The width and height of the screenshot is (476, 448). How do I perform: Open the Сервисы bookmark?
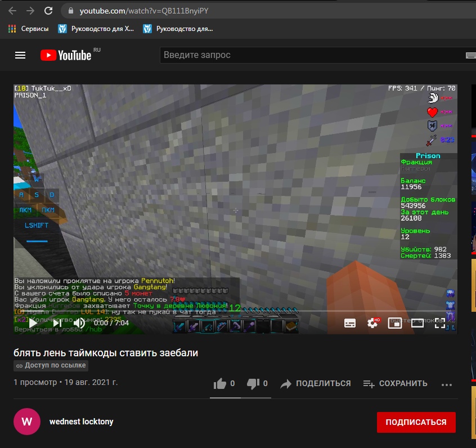click(28, 28)
